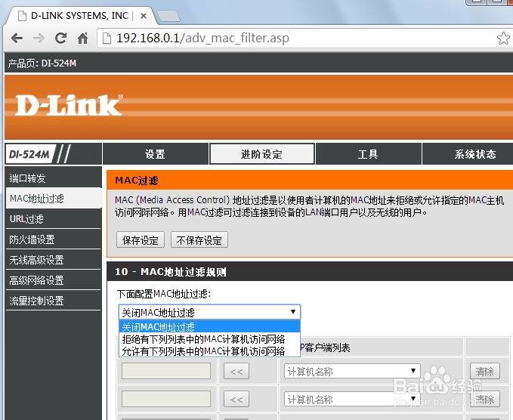Click the second MAC address input field

[166, 399]
